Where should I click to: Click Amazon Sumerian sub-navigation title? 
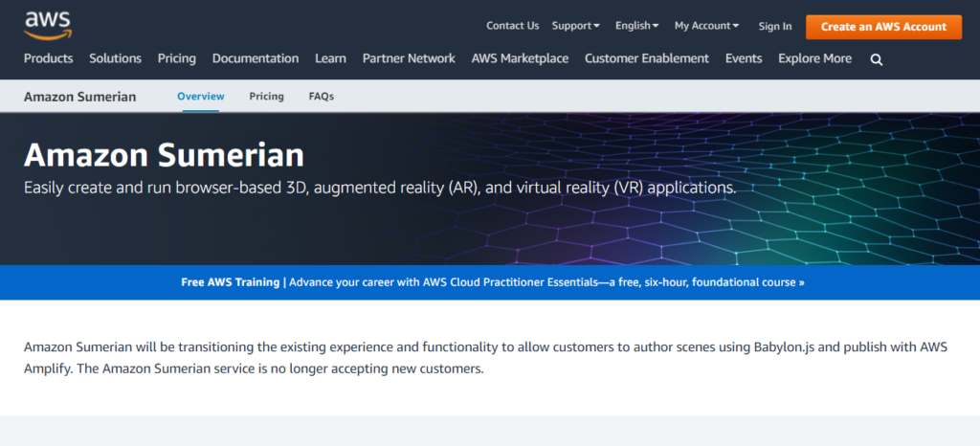(x=80, y=97)
